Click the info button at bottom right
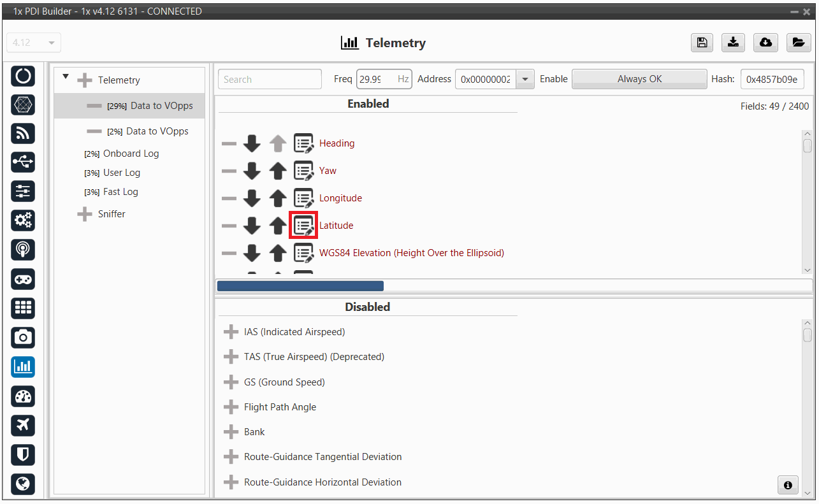Screen dimensions: 819x504 [788, 485]
